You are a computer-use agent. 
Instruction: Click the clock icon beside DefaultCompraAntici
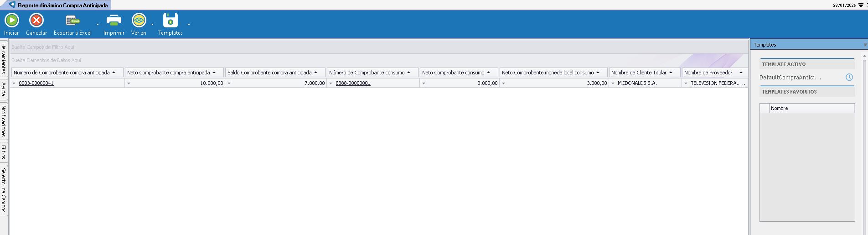click(849, 77)
